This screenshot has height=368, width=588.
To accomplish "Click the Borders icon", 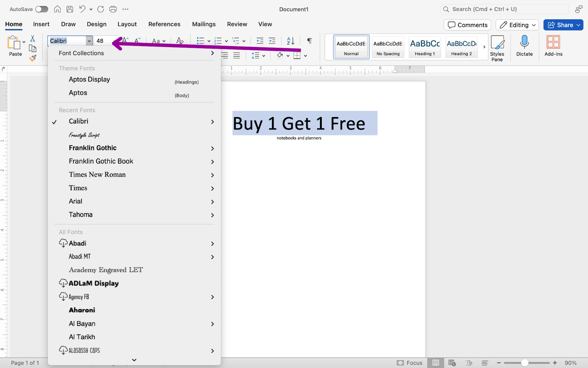I will [x=297, y=55].
